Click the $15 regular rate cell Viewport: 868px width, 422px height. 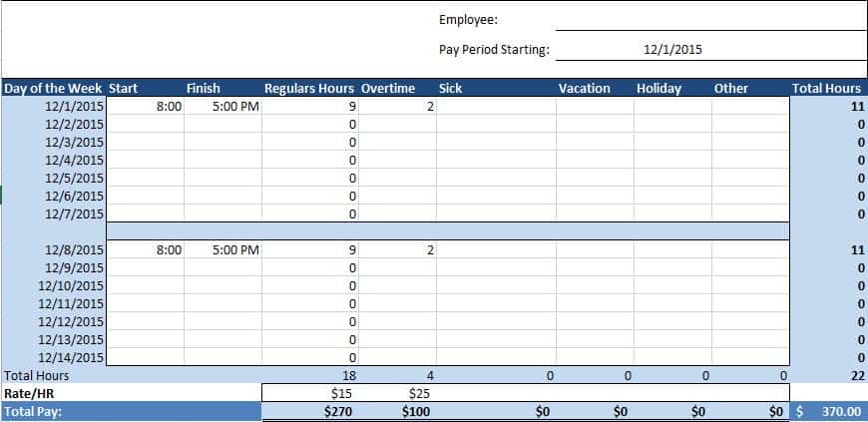point(309,393)
